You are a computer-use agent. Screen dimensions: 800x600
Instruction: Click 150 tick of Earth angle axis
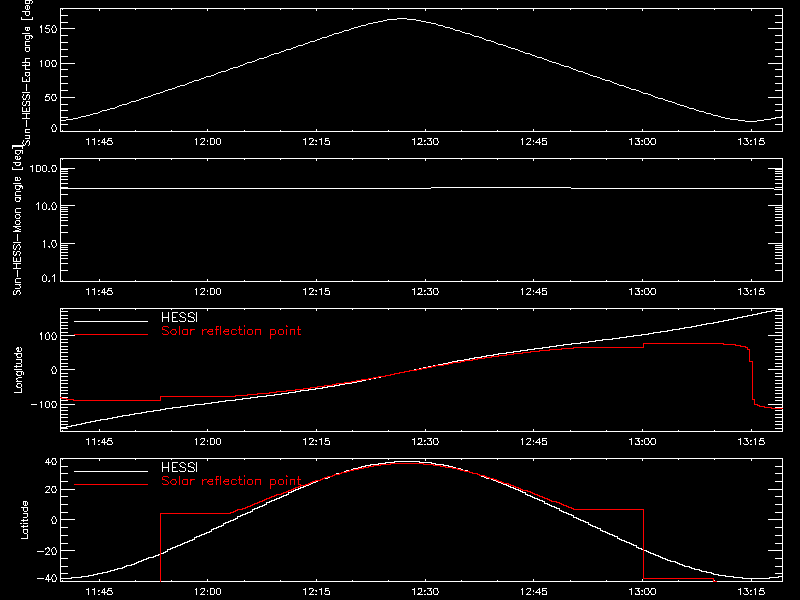[48, 29]
